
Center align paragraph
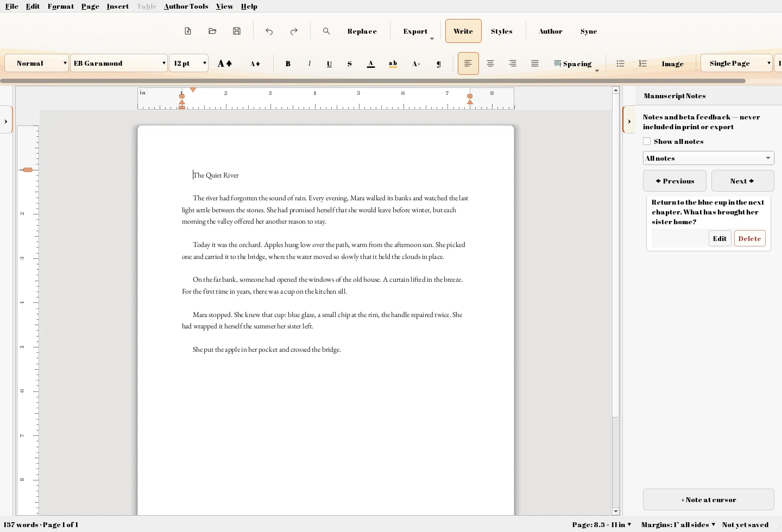point(490,64)
